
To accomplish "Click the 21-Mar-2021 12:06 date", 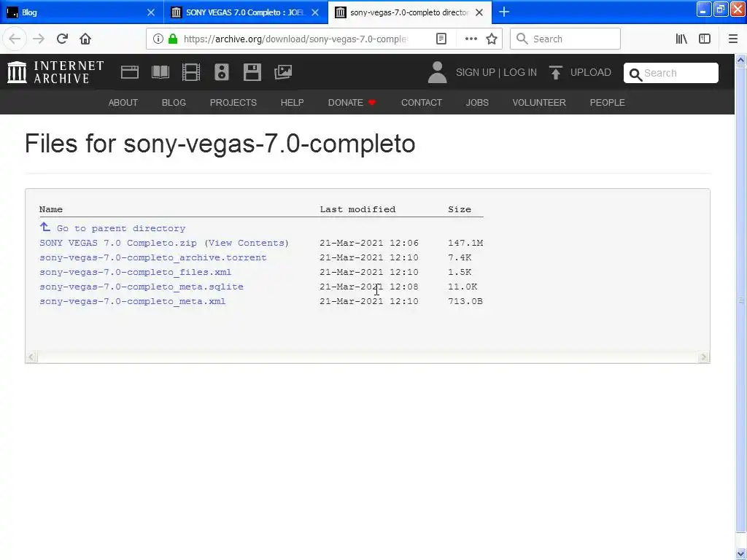I will (369, 243).
